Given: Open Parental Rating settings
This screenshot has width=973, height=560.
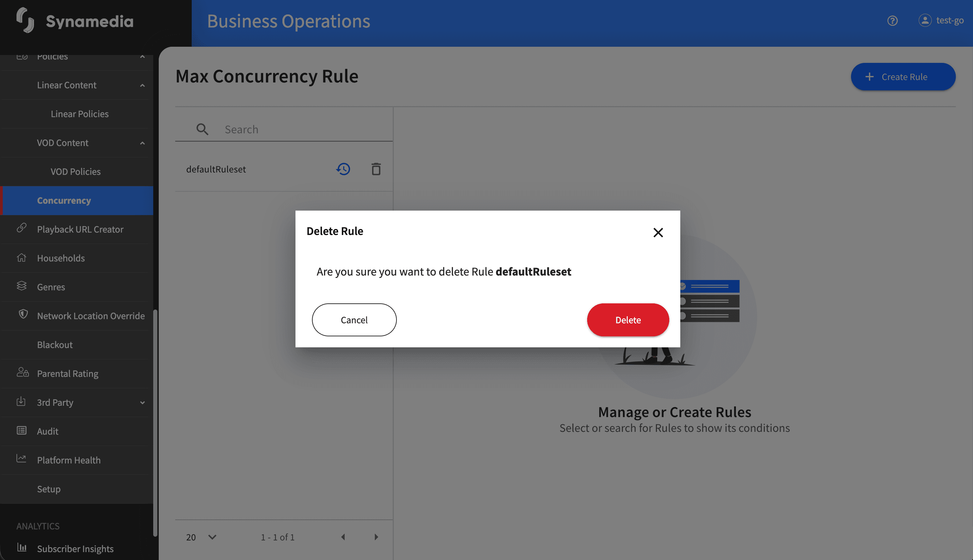Looking at the screenshot, I should click(x=68, y=373).
